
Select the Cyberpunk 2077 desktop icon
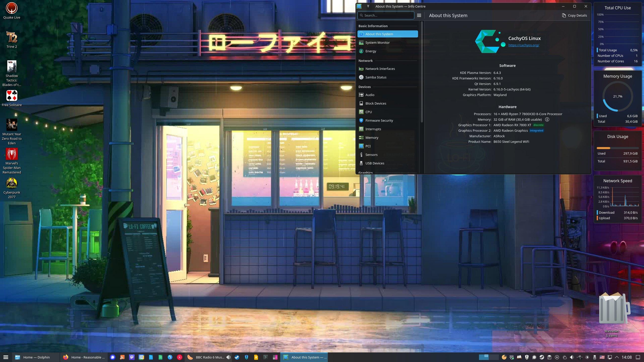pyautogui.click(x=12, y=188)
